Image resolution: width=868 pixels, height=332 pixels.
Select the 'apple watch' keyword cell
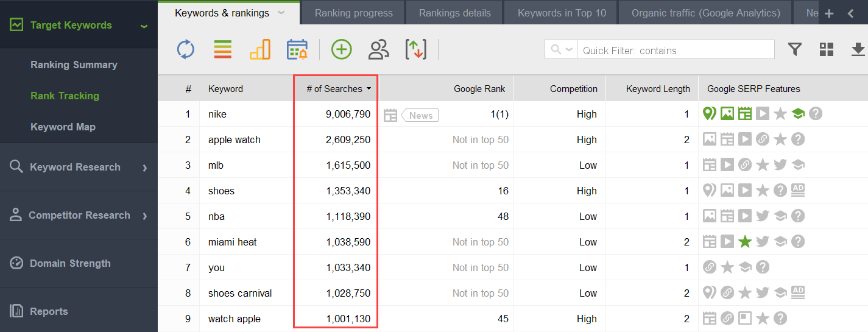[234, 140]
